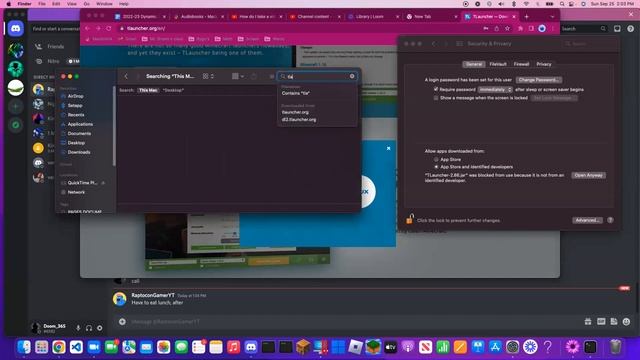Open Minecraft grass block icon in dock
This screenshot has height=360, width=640.
pyautogui.click(x=373, y=347)
